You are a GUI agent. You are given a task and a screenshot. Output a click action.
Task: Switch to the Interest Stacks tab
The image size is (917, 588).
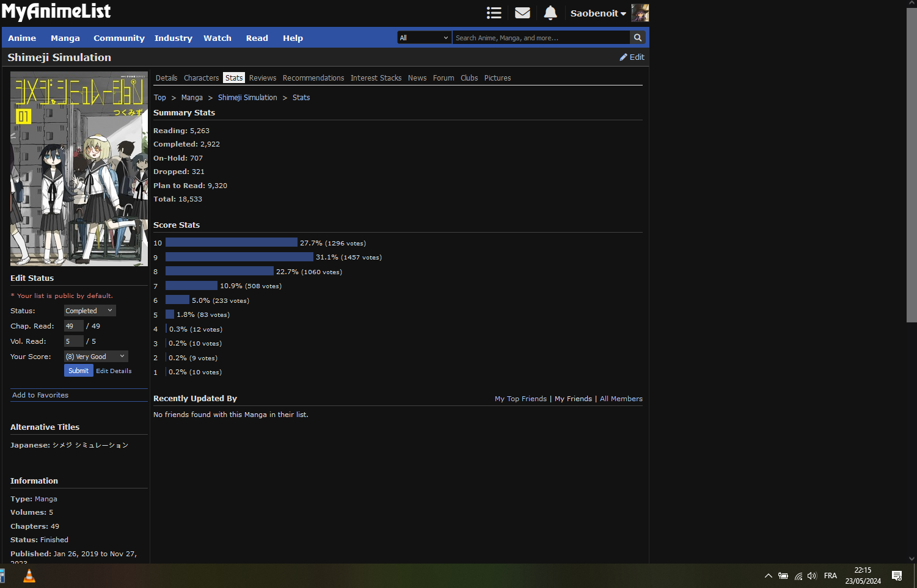376,78
